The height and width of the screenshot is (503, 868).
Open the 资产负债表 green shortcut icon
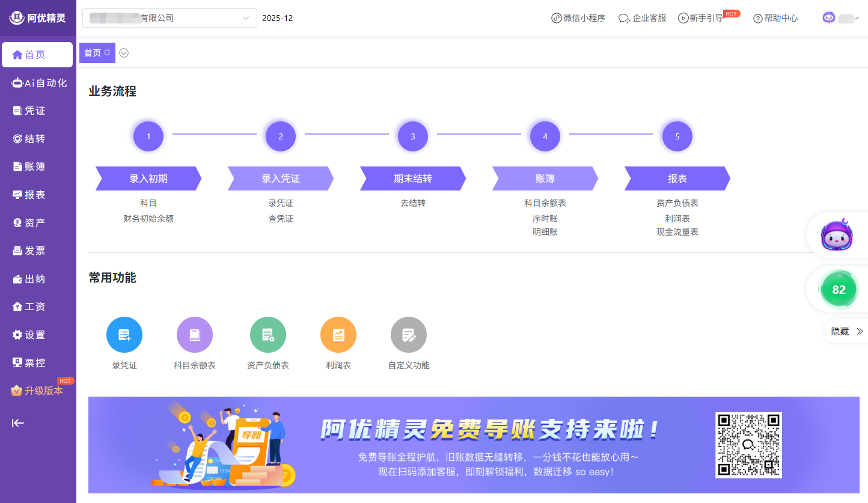(x=268, y=335)
